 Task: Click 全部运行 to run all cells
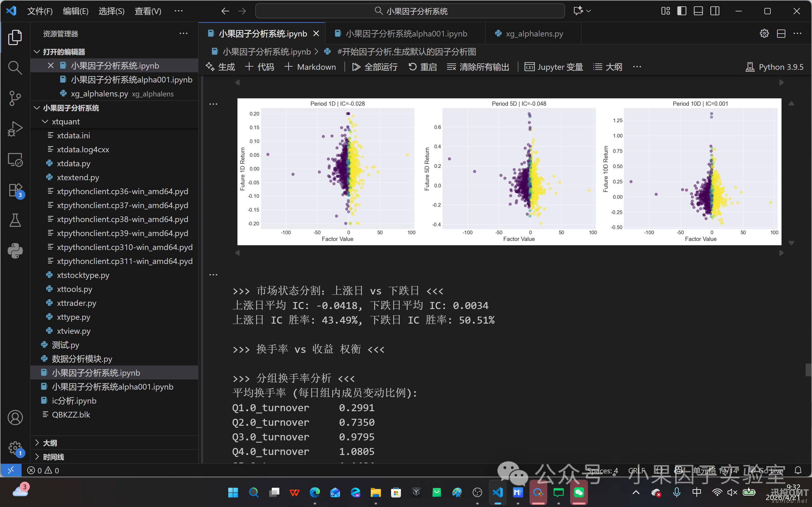coord(375,67)
